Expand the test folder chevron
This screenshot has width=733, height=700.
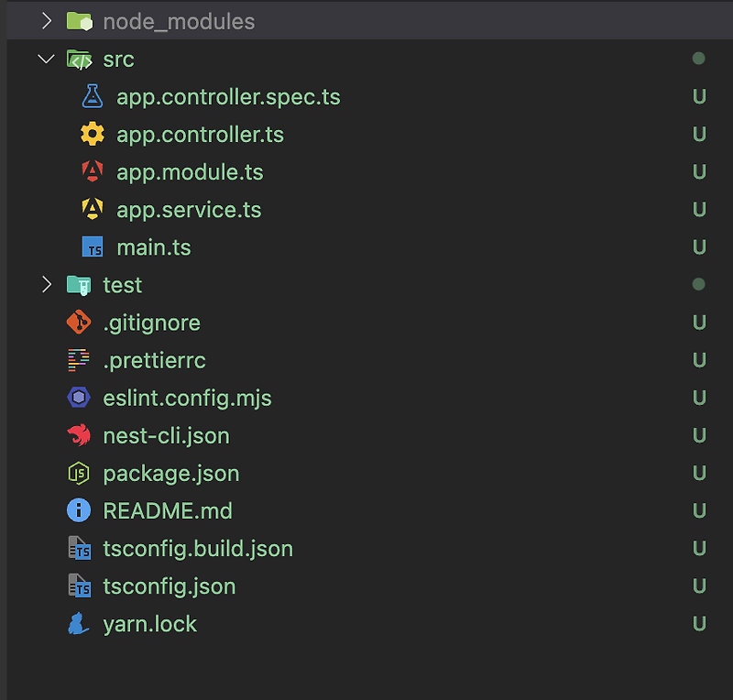coord(47,285)
